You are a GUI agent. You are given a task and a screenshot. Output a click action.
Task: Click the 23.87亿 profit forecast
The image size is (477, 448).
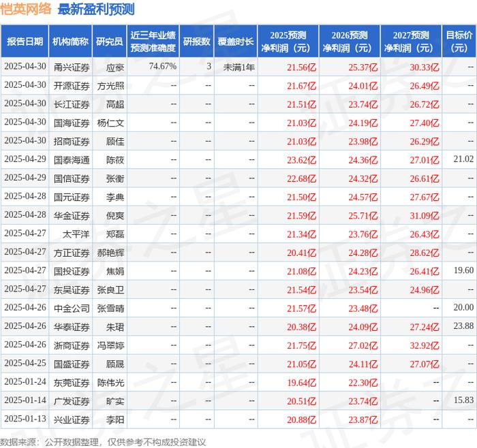363,419
